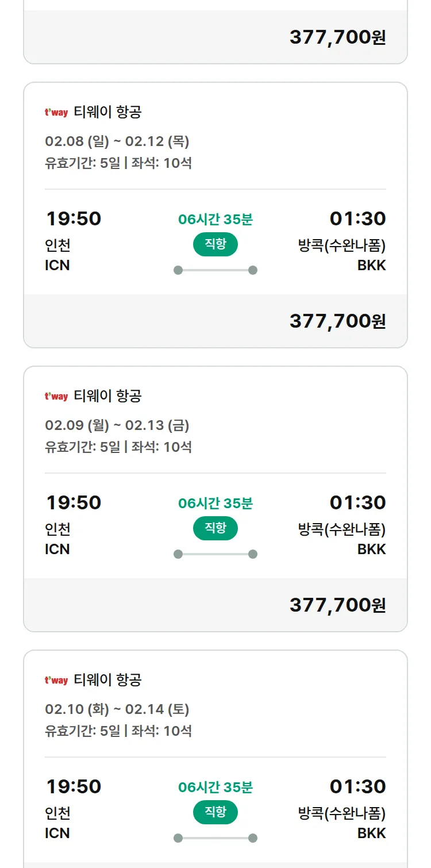Image resolution: width=431 pixels, height=868 pixels.
Task: Tap the route line graphic on the 02.09 flight
Action: pos(215,554)
